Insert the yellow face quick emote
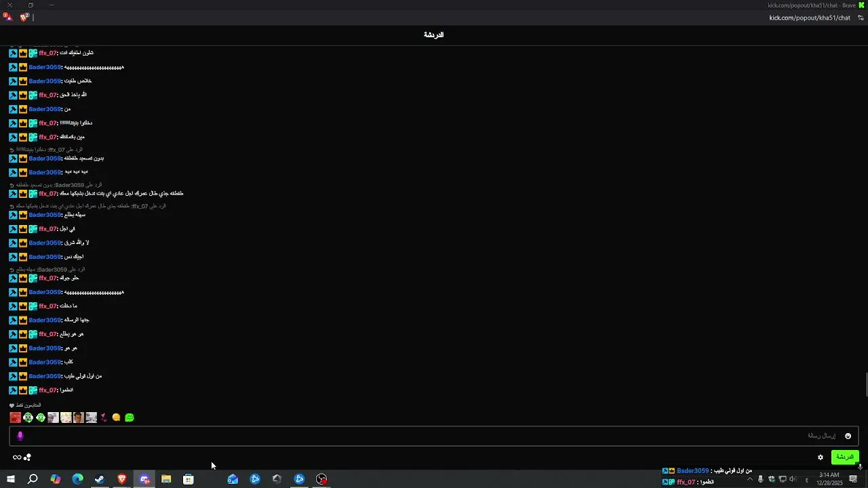Viewport: 868px width, 488px height. [x=116, y=418]
